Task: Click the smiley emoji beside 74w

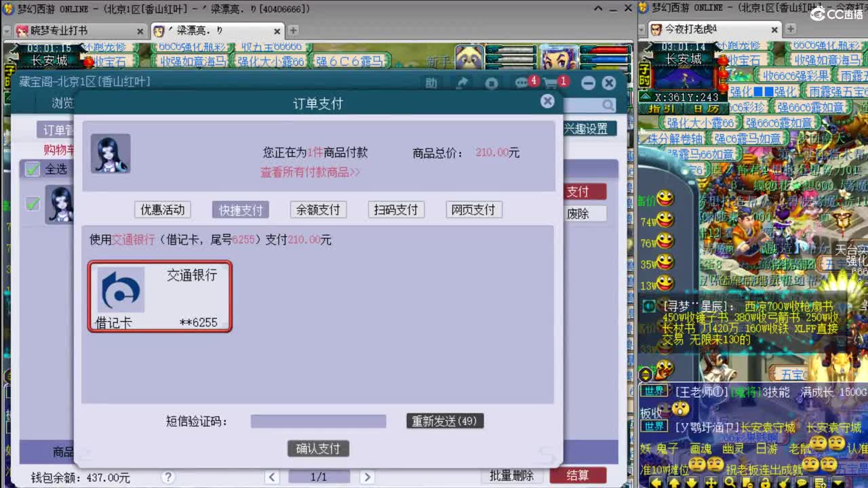Action: point(665,220)
